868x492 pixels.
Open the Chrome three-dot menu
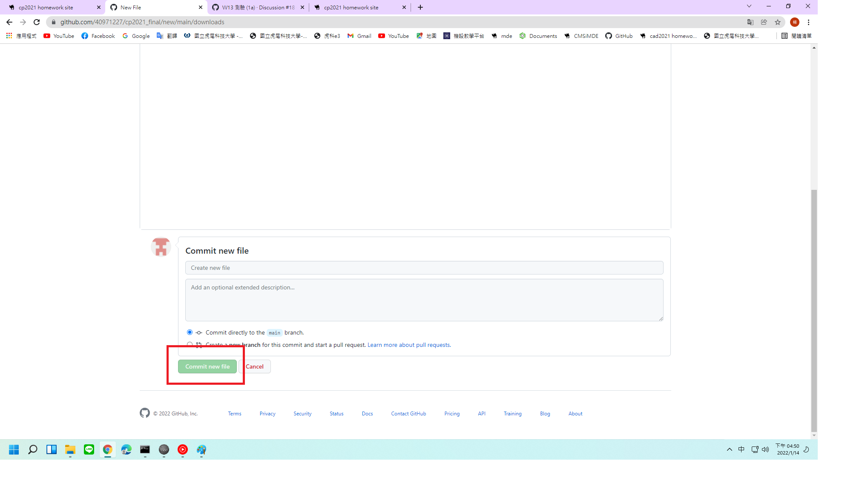coord(808,22)
